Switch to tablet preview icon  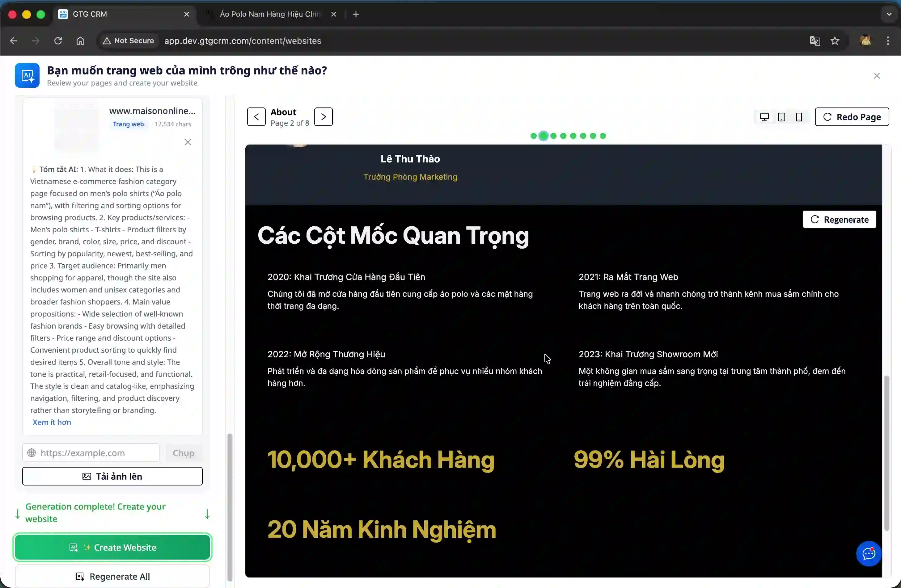(x=781, y=117)
